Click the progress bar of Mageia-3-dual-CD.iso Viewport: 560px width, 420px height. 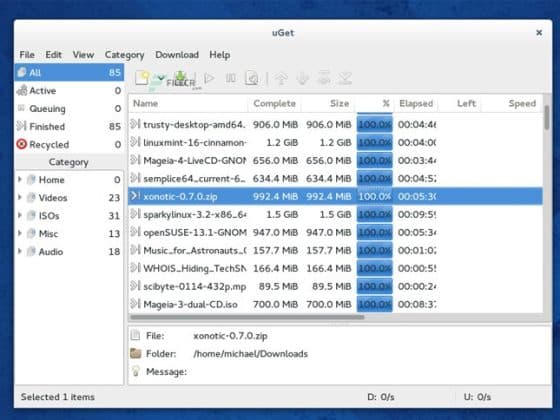click(375, 304)
